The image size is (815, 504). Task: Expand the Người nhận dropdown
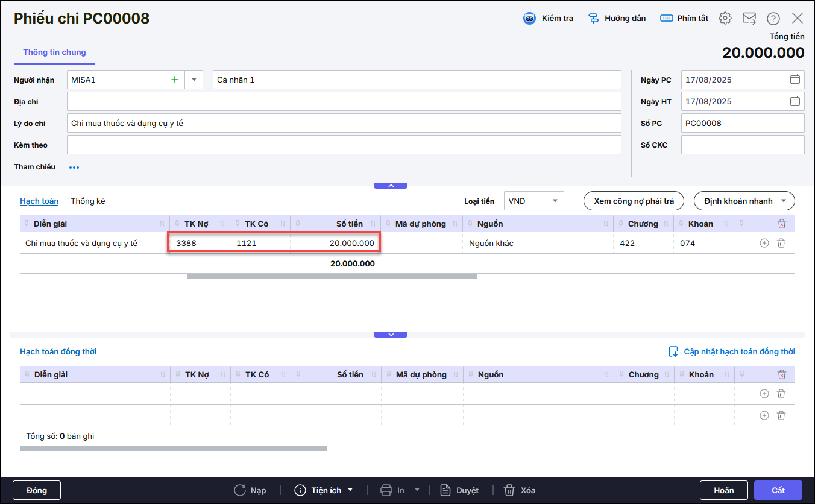(194, 80)
